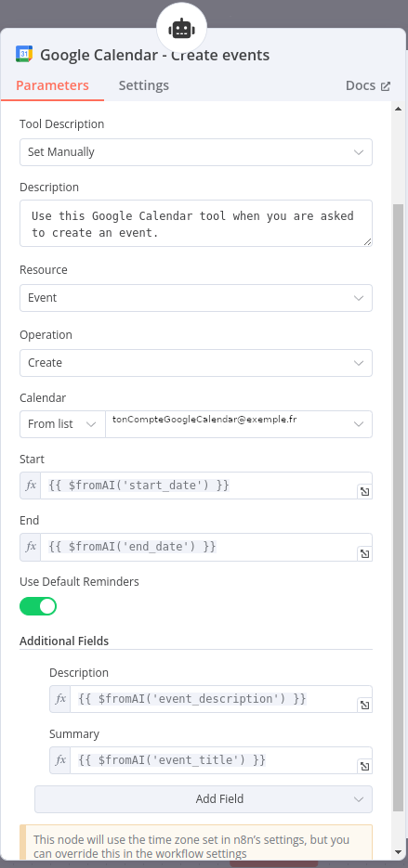Open Docs external link icon
This screenshot has width=408, height=868.
386,86
